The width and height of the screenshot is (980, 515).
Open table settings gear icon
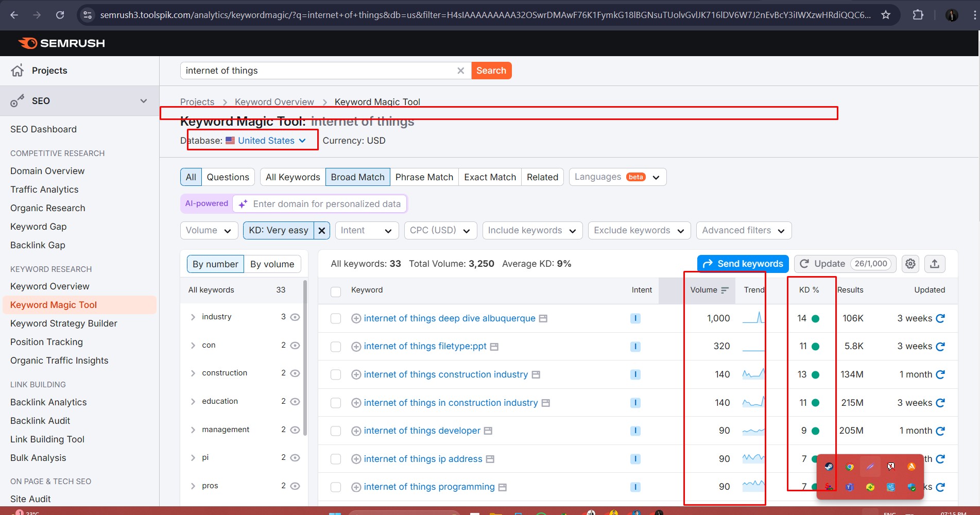(x=910, y=264)
